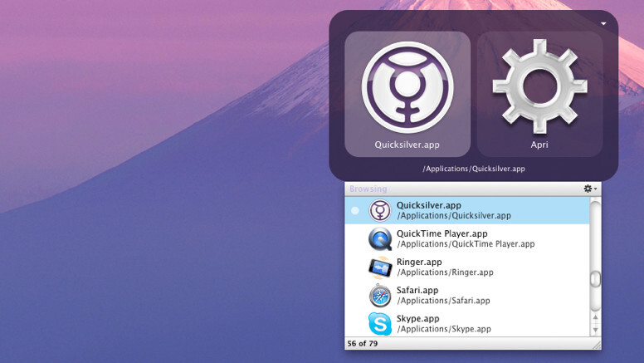Click the Quicksilver.app label under the large icon
Viewport: 644px width, 363px height.
tap(407, 145)
